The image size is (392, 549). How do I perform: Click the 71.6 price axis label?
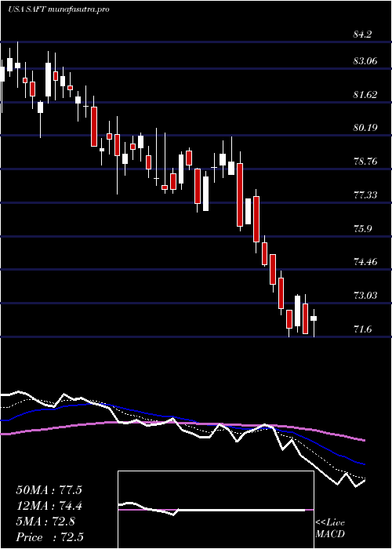(x=364, y=329)
